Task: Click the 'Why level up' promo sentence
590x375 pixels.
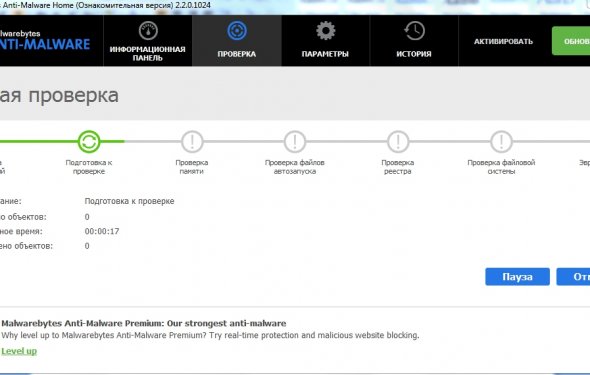Action: (x=210, y=335)
